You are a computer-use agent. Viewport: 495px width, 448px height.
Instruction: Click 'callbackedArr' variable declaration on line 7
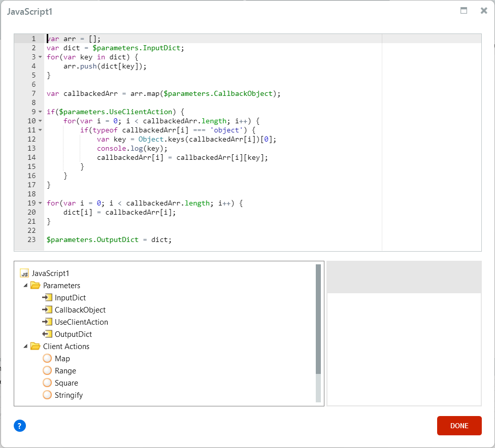pos(90,94)
